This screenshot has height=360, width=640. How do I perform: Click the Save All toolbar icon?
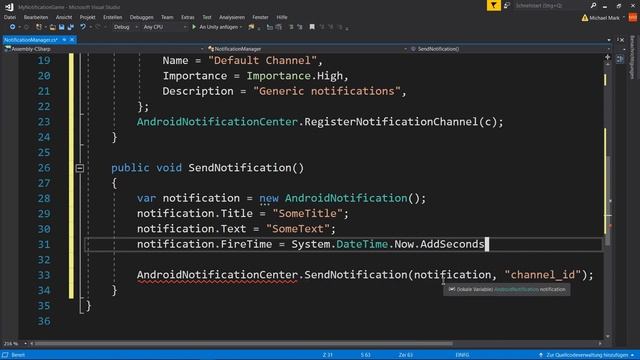(70, 27)
